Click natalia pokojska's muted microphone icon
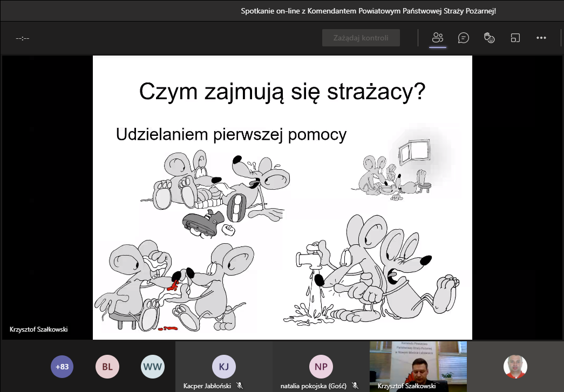This screenshot has width=564, height=392. [x=355, y=386]
